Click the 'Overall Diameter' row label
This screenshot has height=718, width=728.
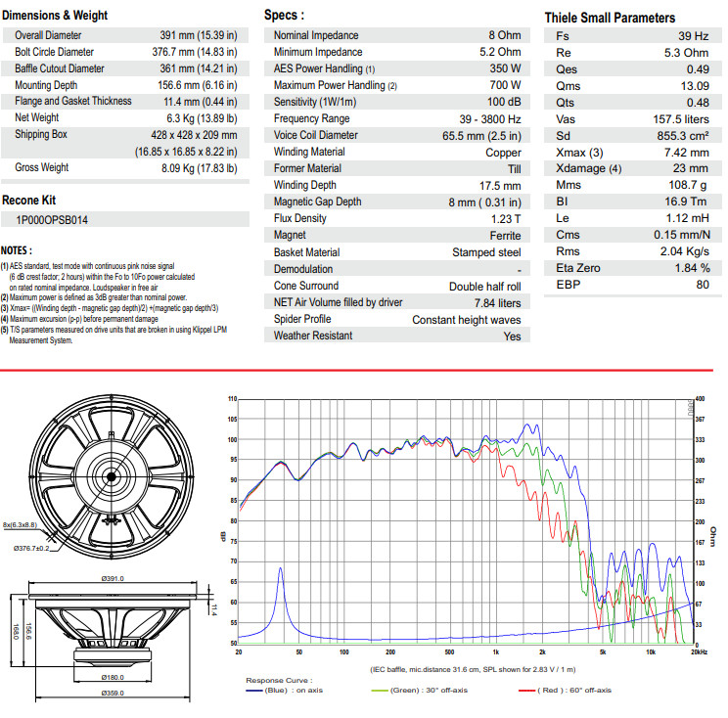[48, 35]
